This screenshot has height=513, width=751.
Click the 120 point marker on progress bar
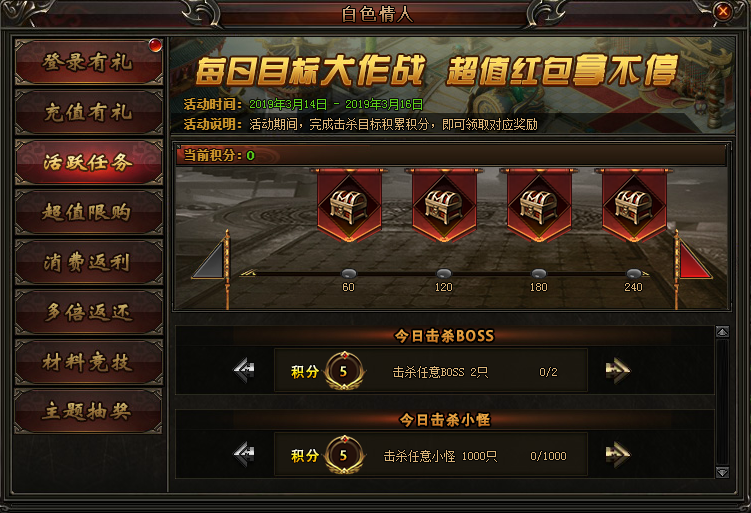444,274
